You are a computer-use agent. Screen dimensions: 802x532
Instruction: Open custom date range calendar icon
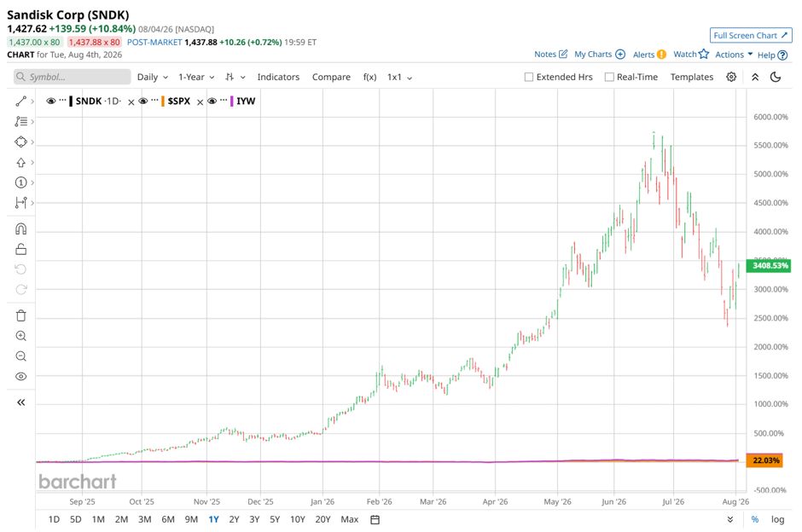click(375, 520)
